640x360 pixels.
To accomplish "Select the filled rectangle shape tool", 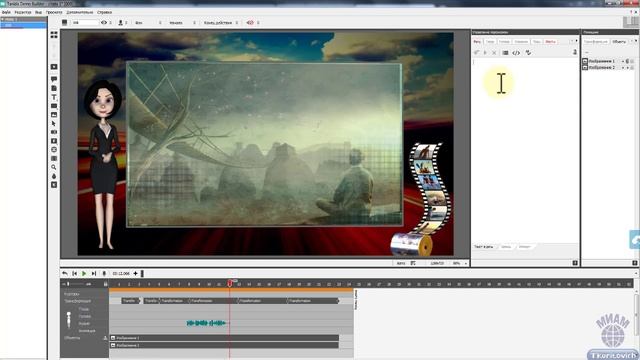I will click(54, 106).
